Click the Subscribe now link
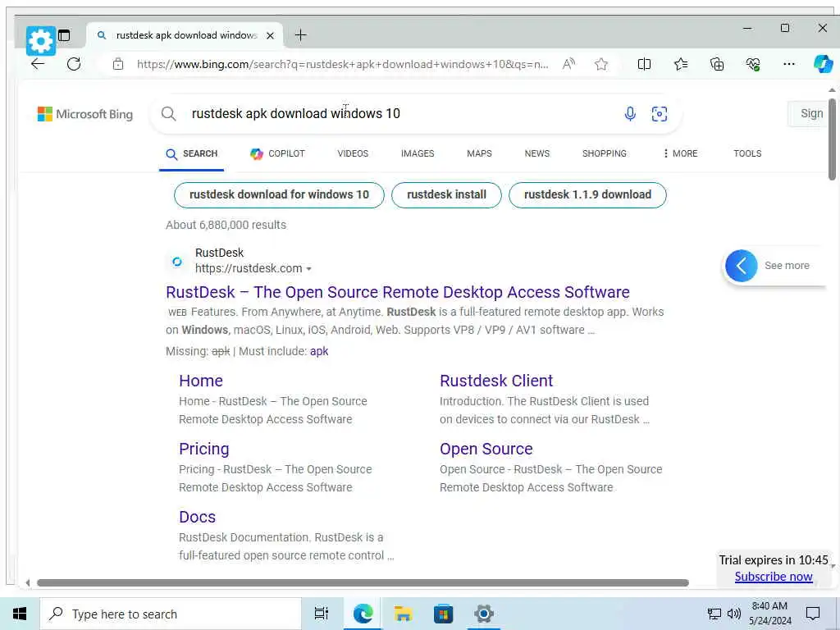Screen dimensions: 840x630 pyautogui.click(x=774, y=577)
